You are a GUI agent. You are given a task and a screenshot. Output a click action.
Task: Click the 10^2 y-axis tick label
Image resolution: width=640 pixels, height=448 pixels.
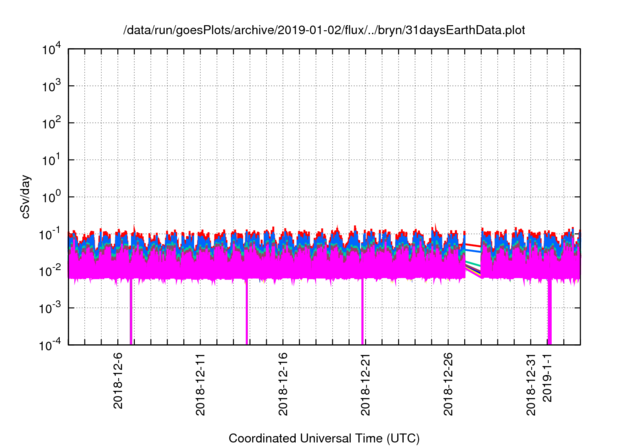[x=52, y=123]
